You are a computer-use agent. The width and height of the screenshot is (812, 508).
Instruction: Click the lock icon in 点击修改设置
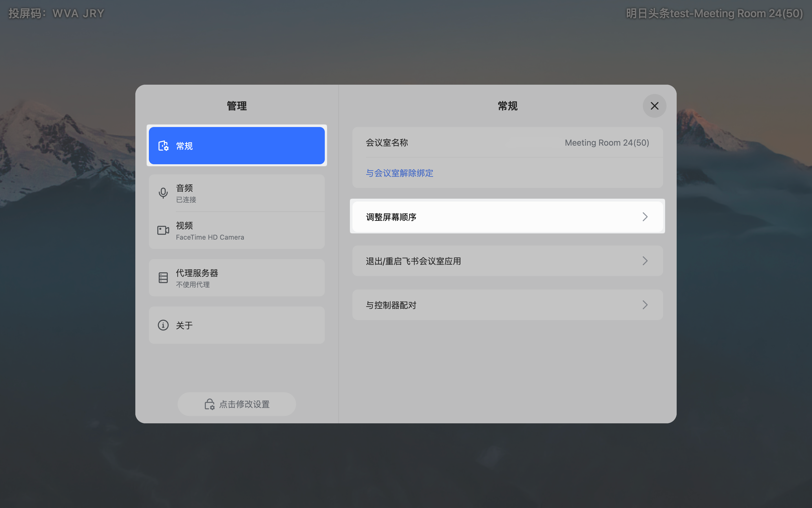209,404
